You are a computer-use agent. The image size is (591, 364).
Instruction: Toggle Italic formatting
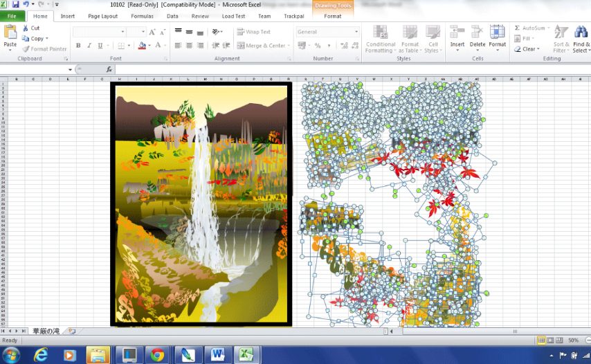[89, 46]
